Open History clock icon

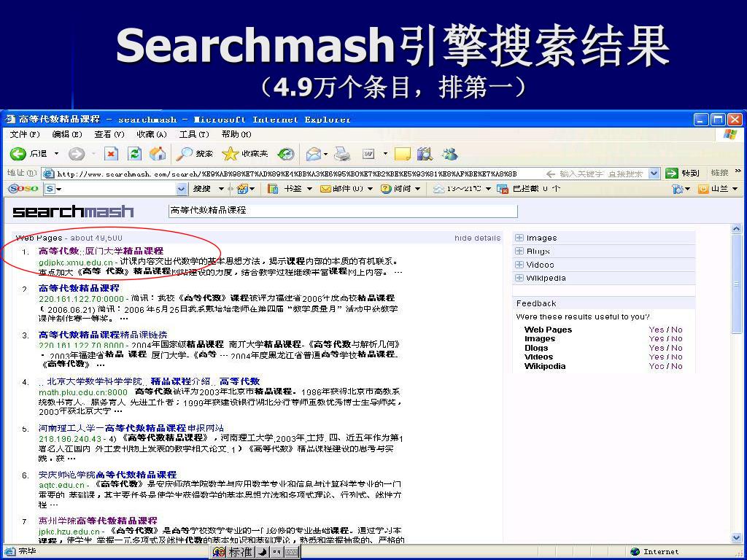pyautogui.click(x=286, y=153)
